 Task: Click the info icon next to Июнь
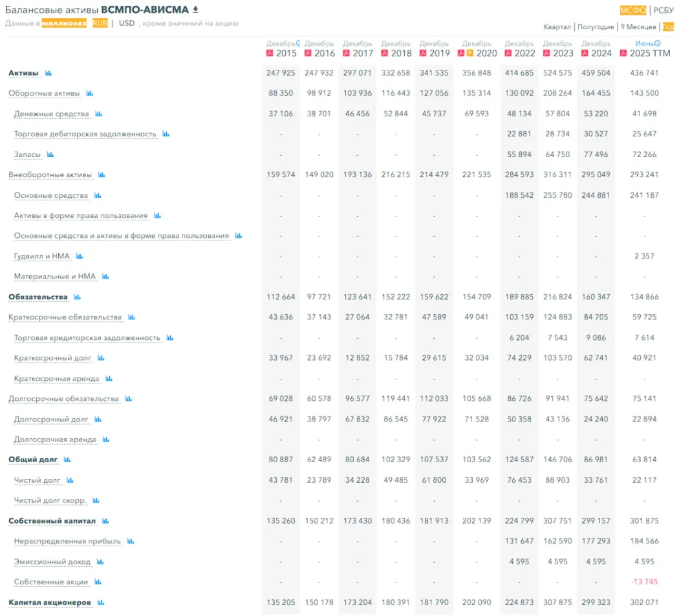point(658,43)
